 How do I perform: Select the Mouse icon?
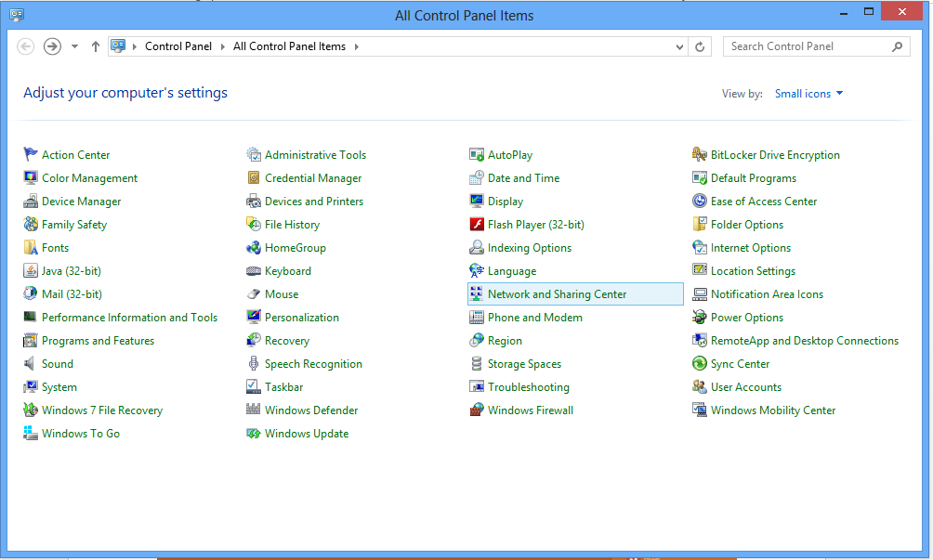coord(254,293)
